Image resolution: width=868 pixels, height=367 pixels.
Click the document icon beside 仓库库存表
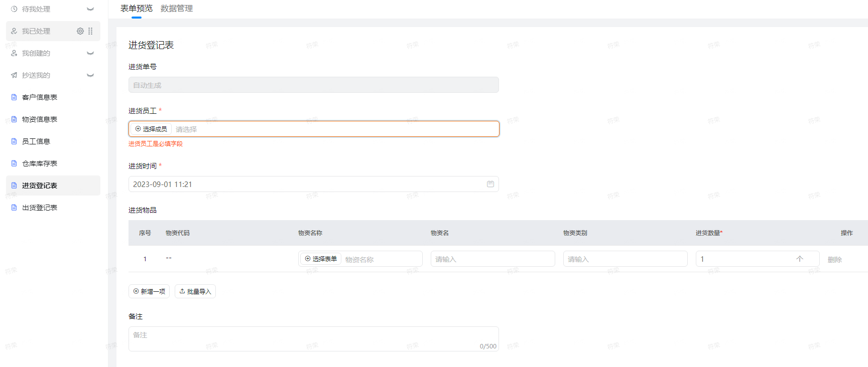tap(14, 163)
